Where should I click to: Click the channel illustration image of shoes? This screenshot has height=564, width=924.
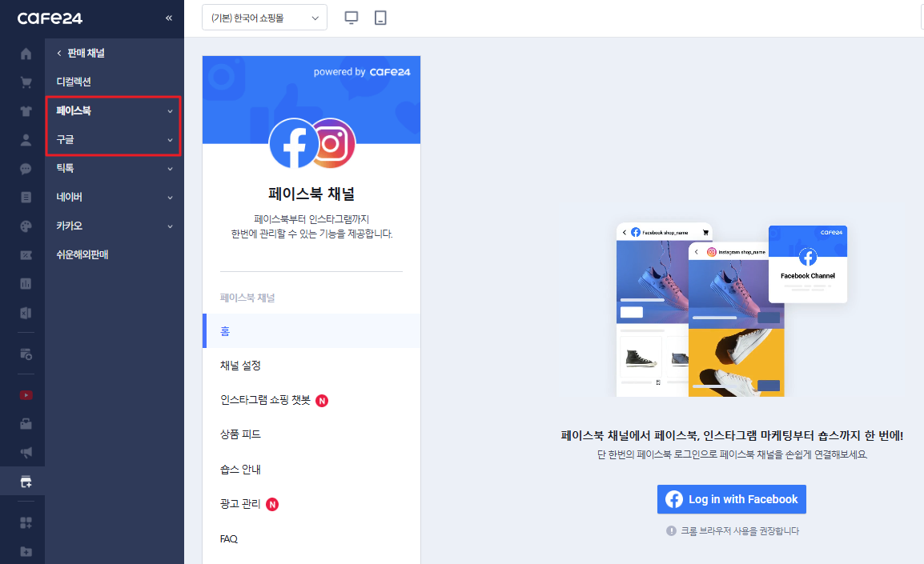tap(731, 310)
